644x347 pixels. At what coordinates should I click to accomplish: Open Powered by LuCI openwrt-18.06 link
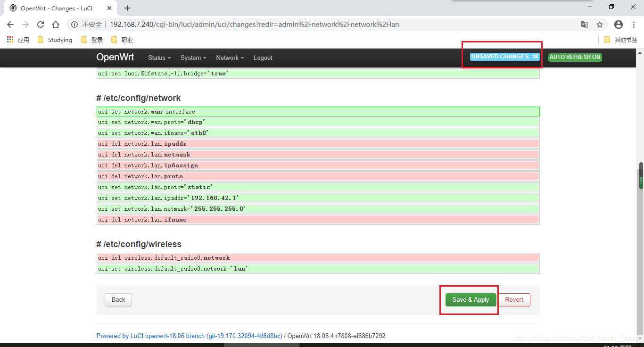pos(189,336)
